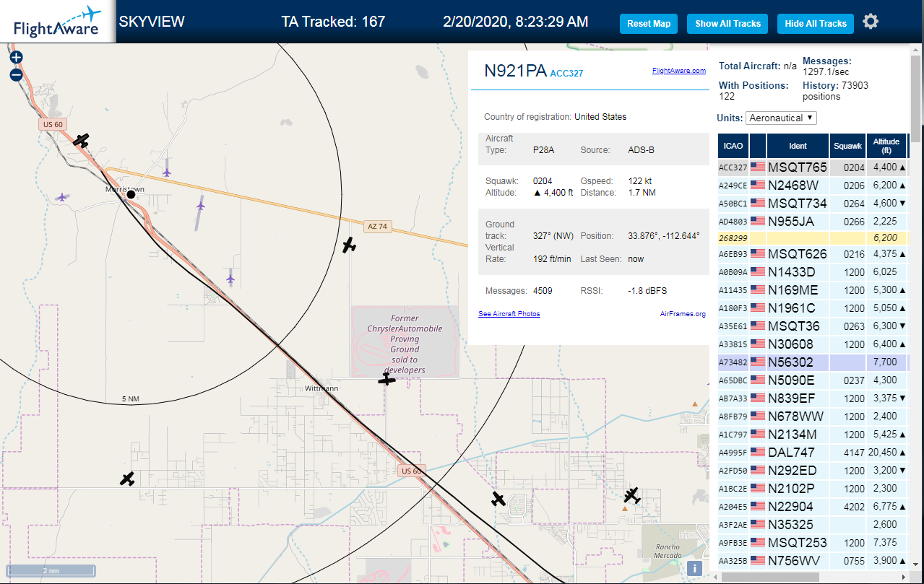This screenshot has height=584, width=924.
Task: Click the US flag for DAL747
Action: (758, 453)
